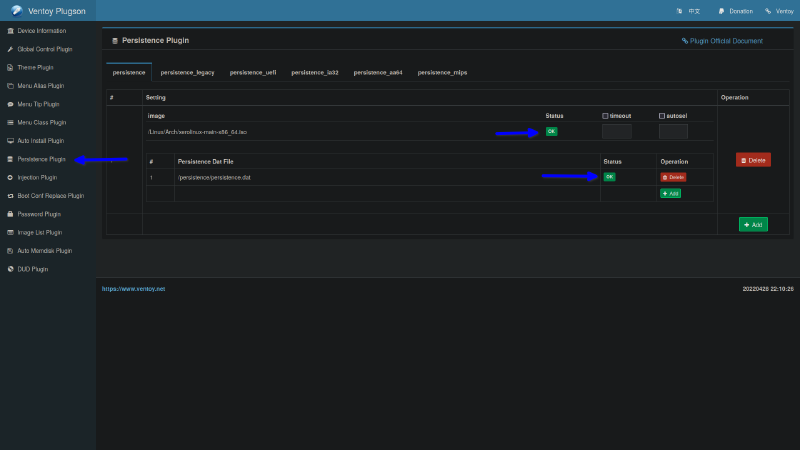Open the Global Control Plugin page
This screenshot has width=800, height=450.
pos(45,48)
